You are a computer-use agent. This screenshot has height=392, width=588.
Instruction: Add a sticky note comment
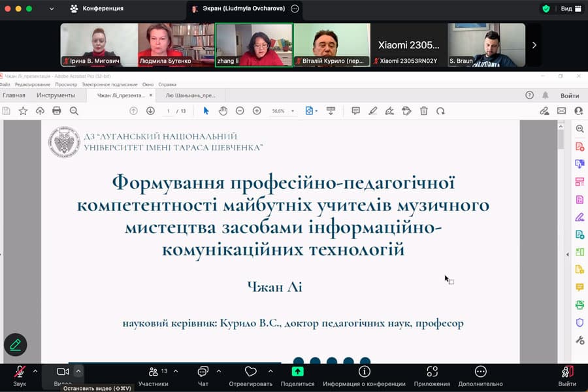[355, 110]
